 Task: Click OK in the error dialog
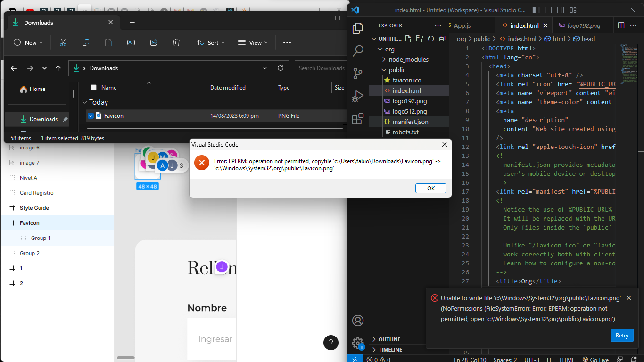[x=431, y=188]
